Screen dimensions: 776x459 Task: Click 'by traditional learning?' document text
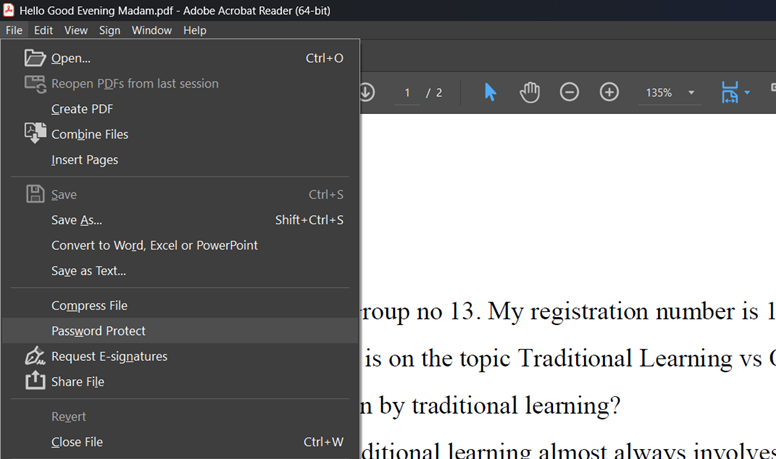(x=500, y=407)
